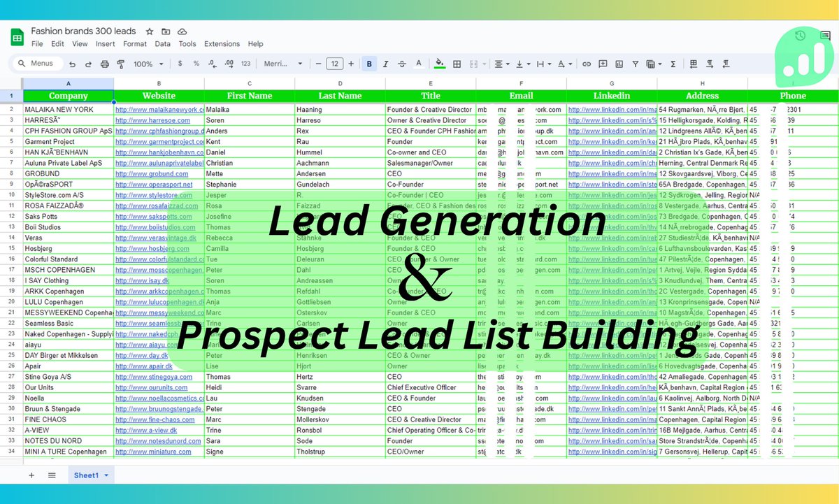
Task: Insert a comment using the comment icon
Action: (x=603, y=64)
